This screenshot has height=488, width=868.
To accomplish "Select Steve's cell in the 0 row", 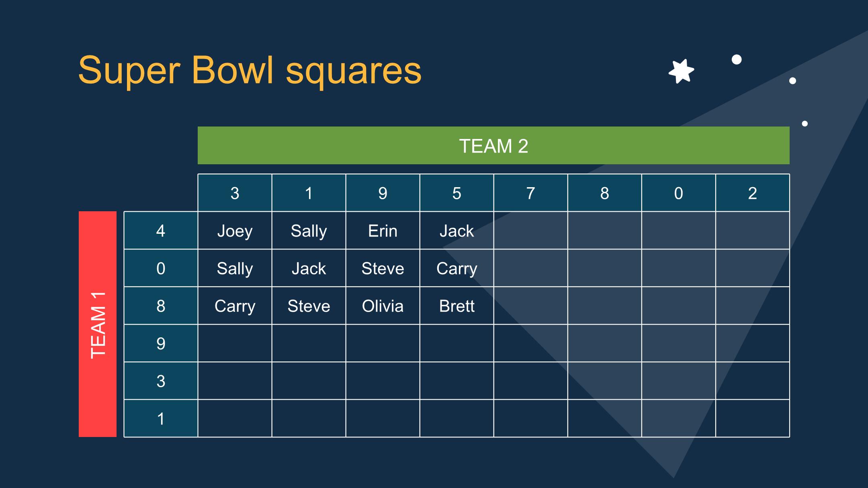I will pos(383,268).
